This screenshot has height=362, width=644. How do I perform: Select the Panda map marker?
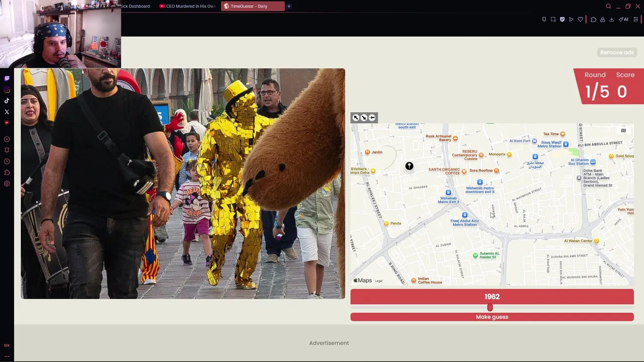point(386,223)
